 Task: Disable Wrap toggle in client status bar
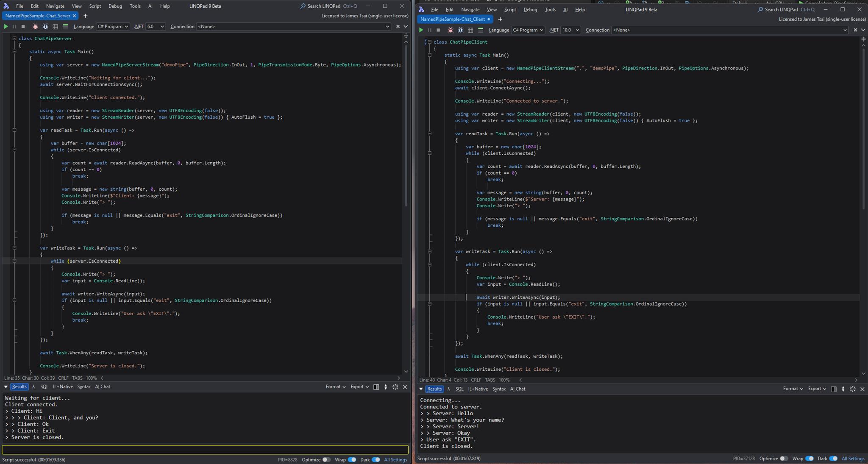click(809, 458)
